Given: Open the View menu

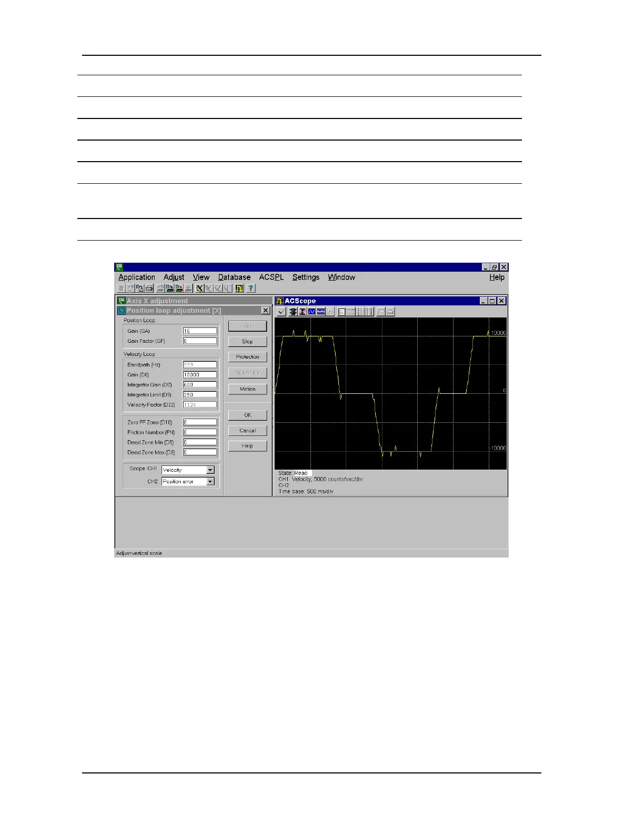Looking at the screenshot, I should coord(201,277).
